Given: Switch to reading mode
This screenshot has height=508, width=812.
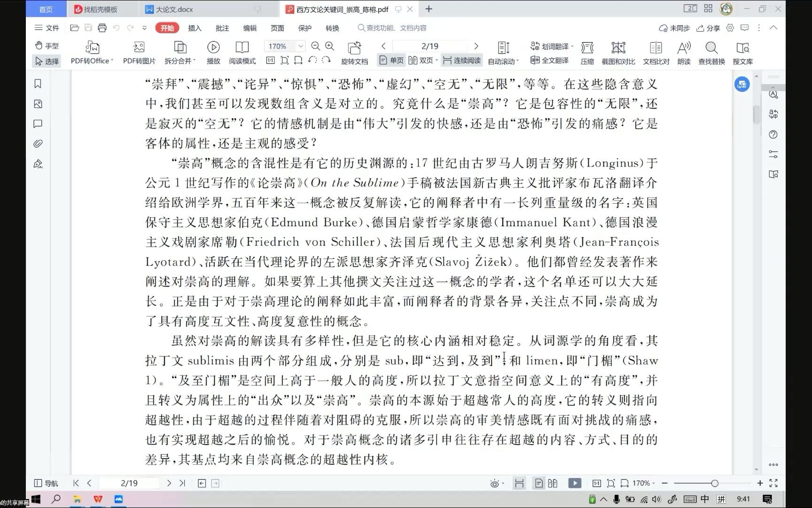Looking at the screenshot, I should pyautogui.click(x=242, y=53).
